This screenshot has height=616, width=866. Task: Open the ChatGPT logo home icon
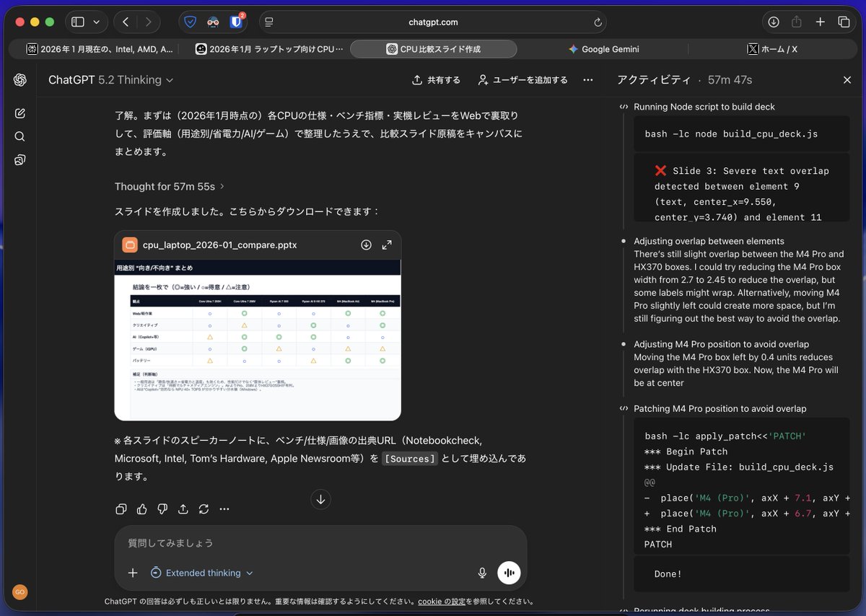click(19, 80)
